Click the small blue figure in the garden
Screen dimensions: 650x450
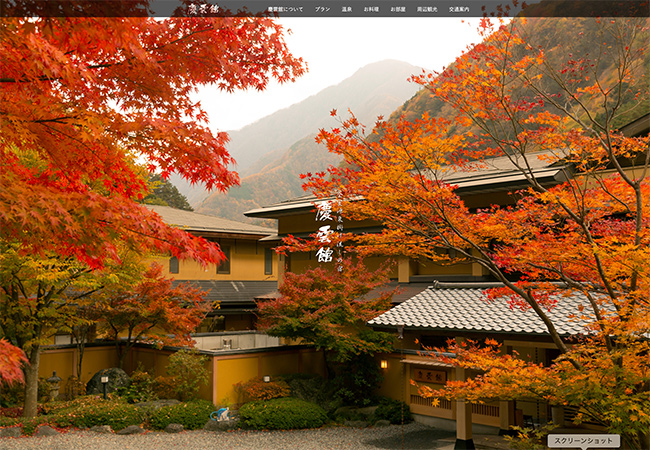(x=220, y=413)
